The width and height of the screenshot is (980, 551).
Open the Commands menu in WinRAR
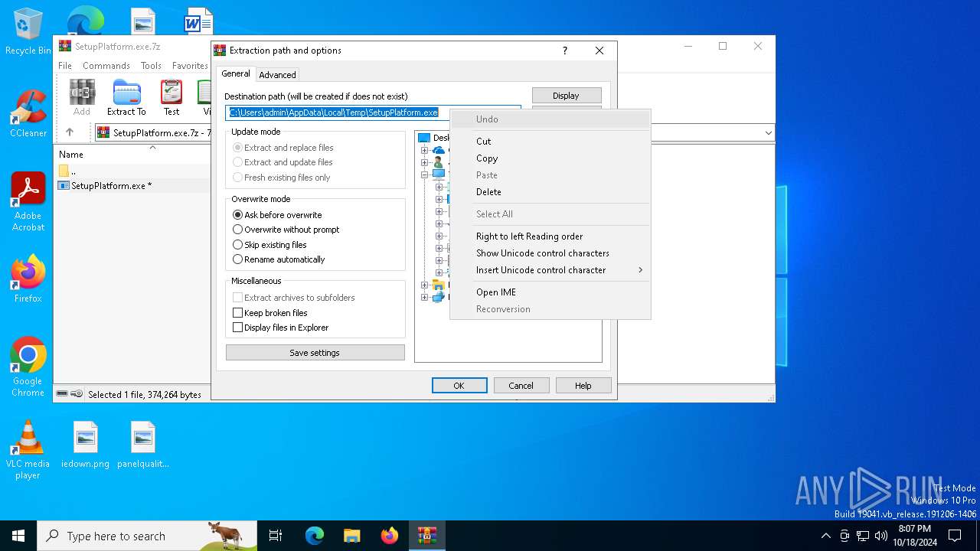[x=106, y=66]
